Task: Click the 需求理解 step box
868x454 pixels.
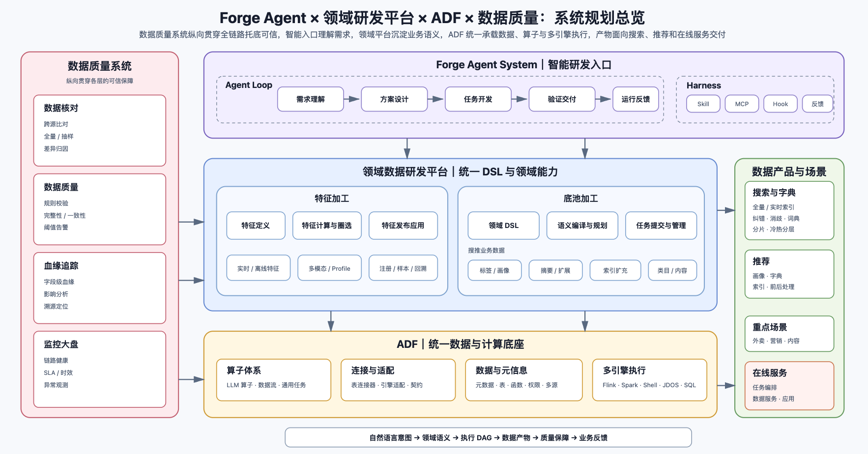Action: pyautogui.click(x=311, y=99)
